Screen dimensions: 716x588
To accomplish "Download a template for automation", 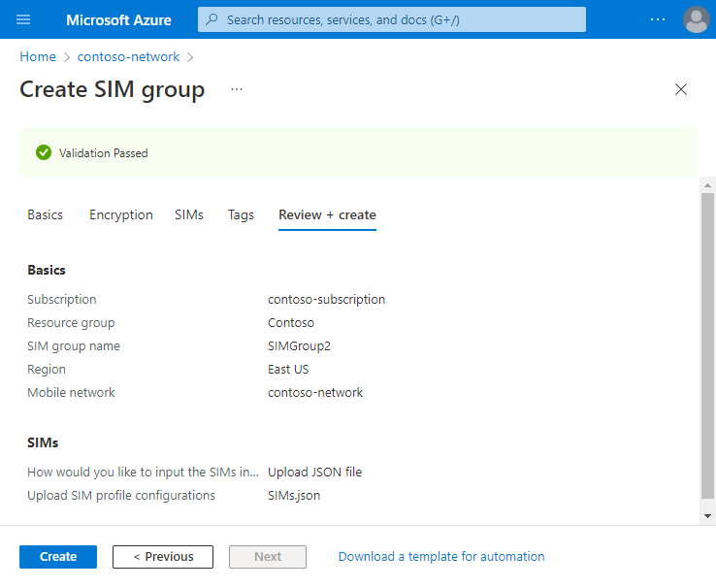I will pyautogui.click(x=441, y=557).
